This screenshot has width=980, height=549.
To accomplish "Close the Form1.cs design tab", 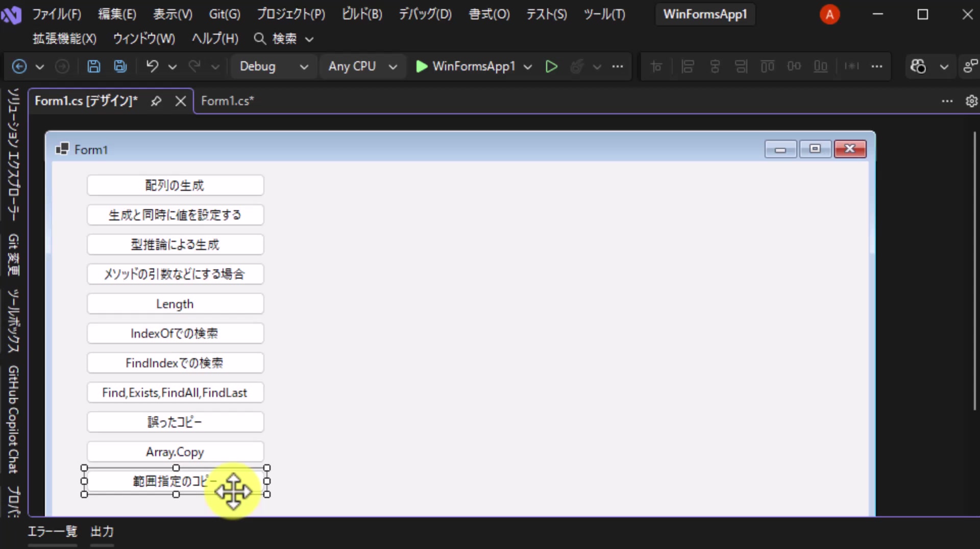I will tap(181, 101).
